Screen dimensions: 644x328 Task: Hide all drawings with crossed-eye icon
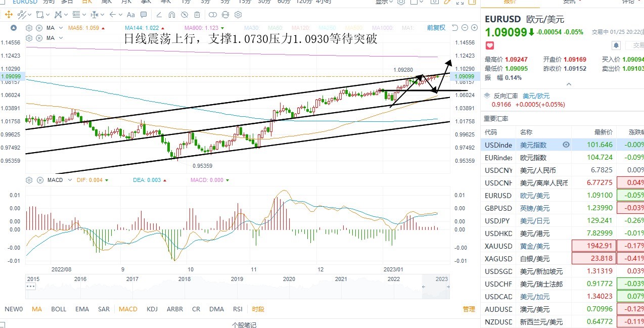click(185, 15)
